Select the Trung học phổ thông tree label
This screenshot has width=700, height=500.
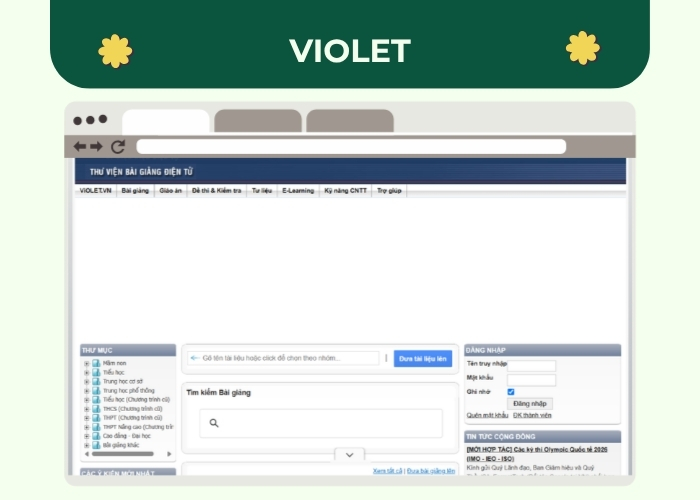click(x=129, y=391)
